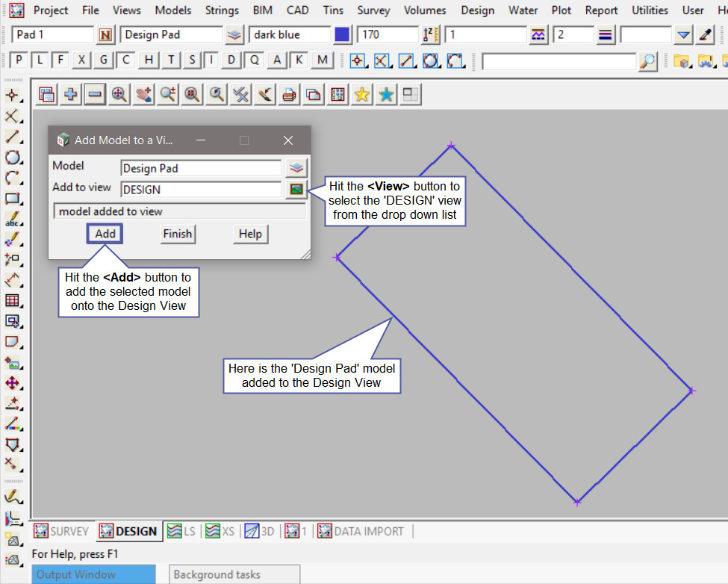Click the printer icon in view toolbar
Screen dimensions: 728x584
[x=289, y=94]
